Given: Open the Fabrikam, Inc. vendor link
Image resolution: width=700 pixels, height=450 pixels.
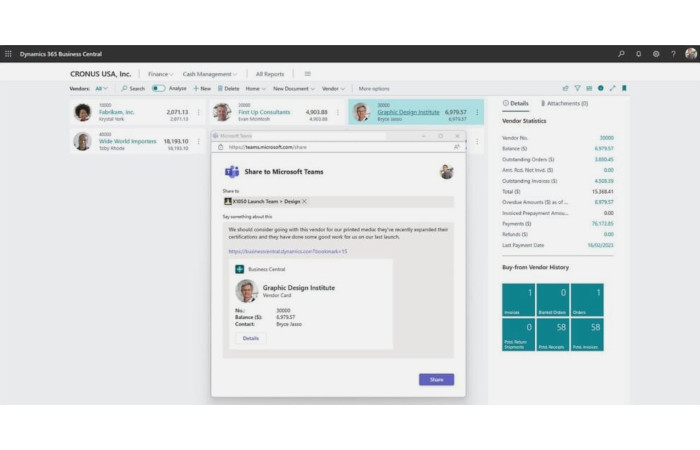Looking at the screenshot, I should (117, 112).
